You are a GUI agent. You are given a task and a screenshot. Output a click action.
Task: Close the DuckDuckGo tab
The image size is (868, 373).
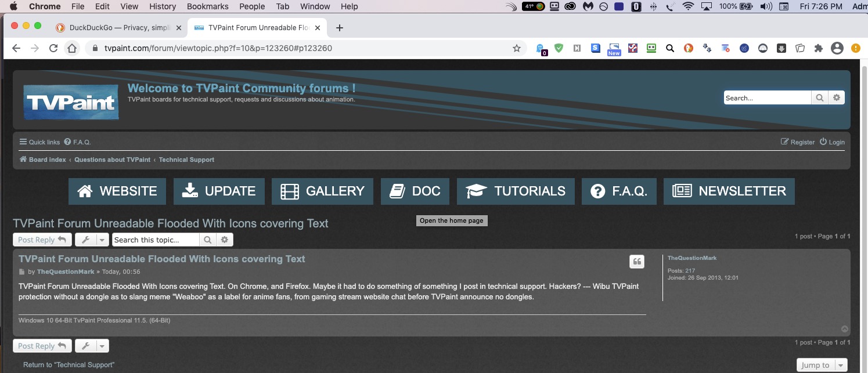pyautogui.click(x=178, y=27)
